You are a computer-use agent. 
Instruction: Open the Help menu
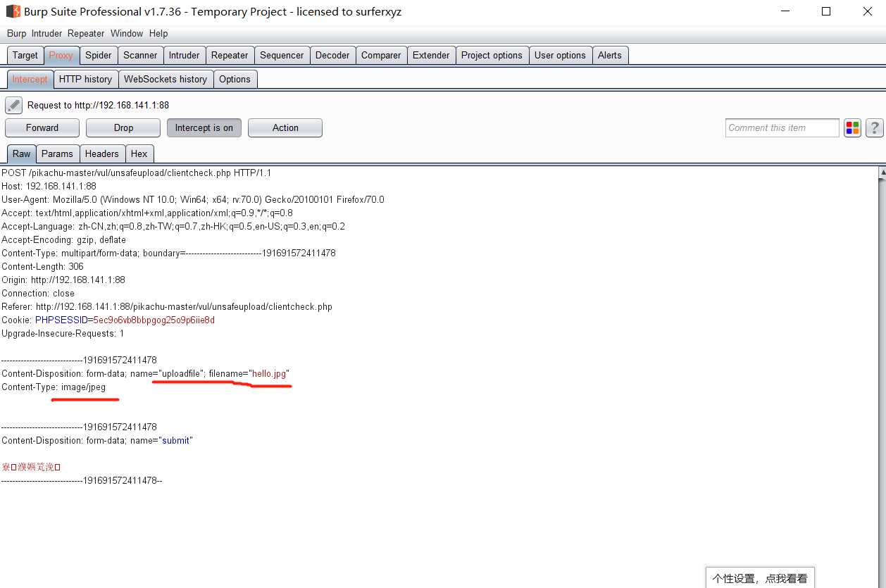158,33
